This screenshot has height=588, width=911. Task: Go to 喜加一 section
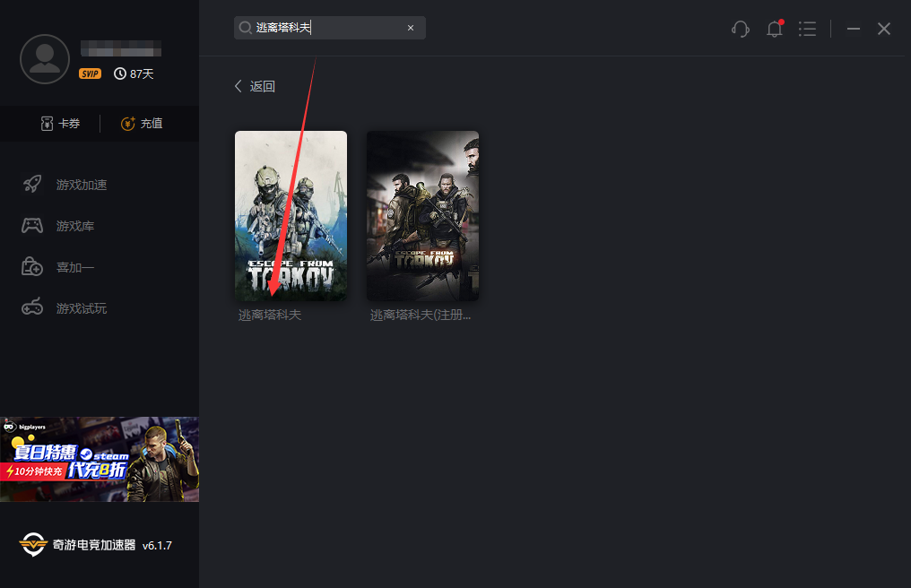point(75,267)
